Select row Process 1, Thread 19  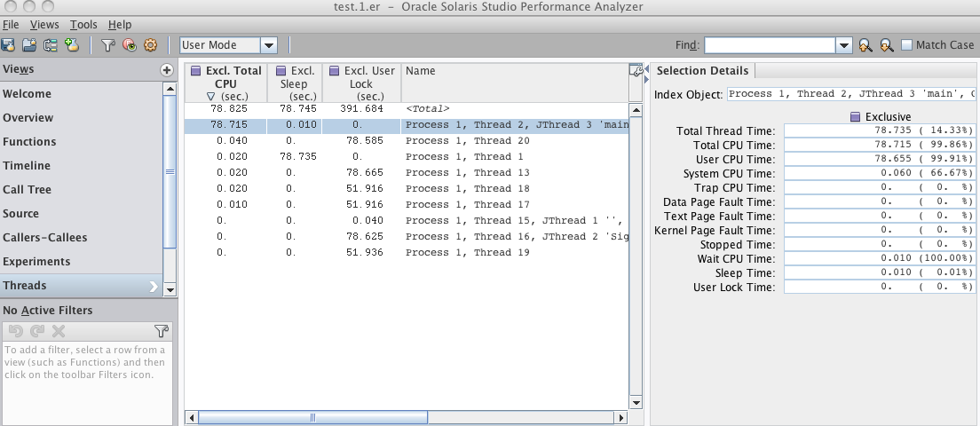click(407, 252)
